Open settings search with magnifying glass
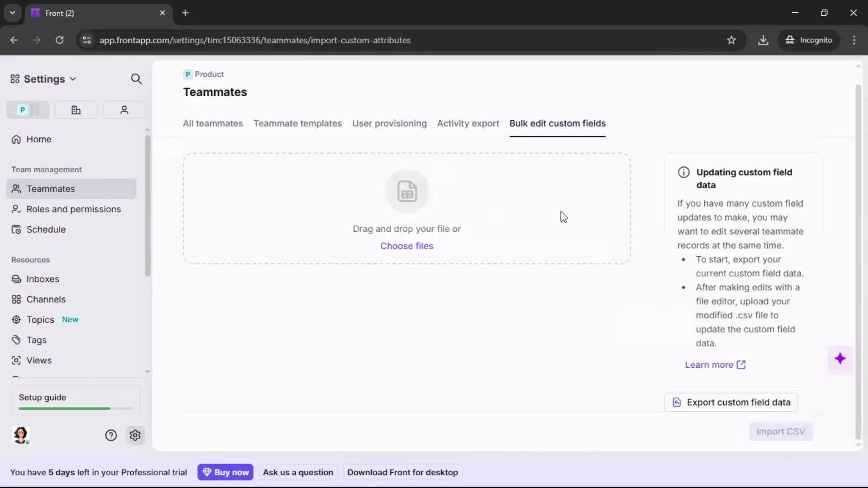 [x=136, y=79]
